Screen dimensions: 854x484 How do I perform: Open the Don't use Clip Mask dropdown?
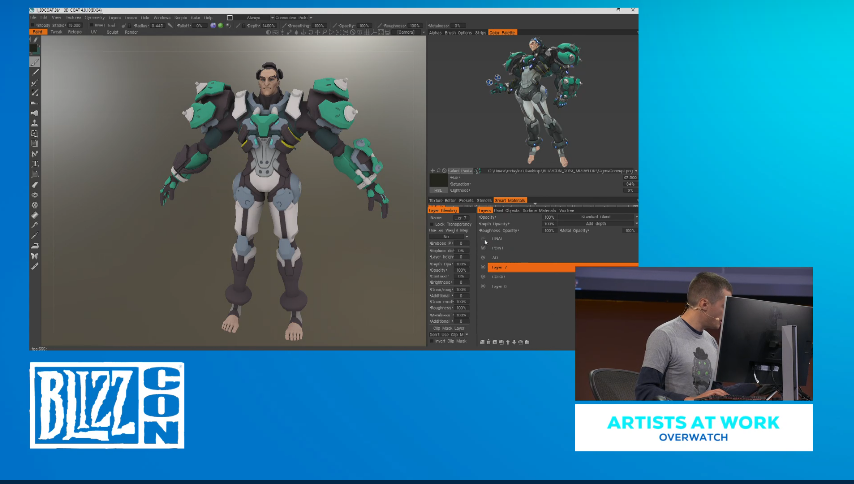point(449,334)
